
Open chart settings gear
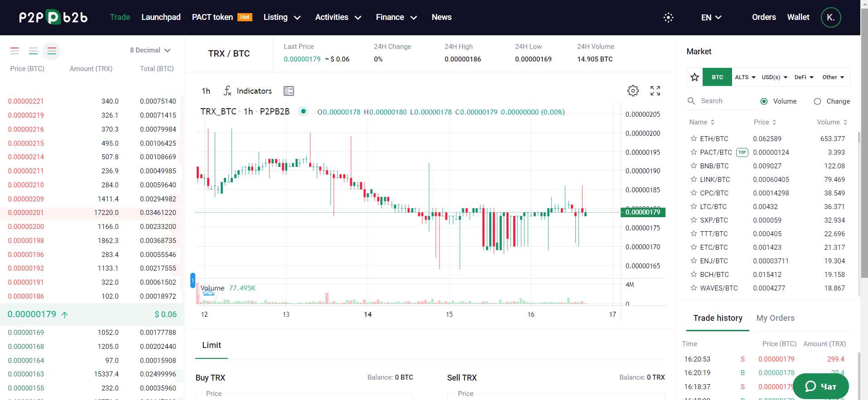[633, 91]
